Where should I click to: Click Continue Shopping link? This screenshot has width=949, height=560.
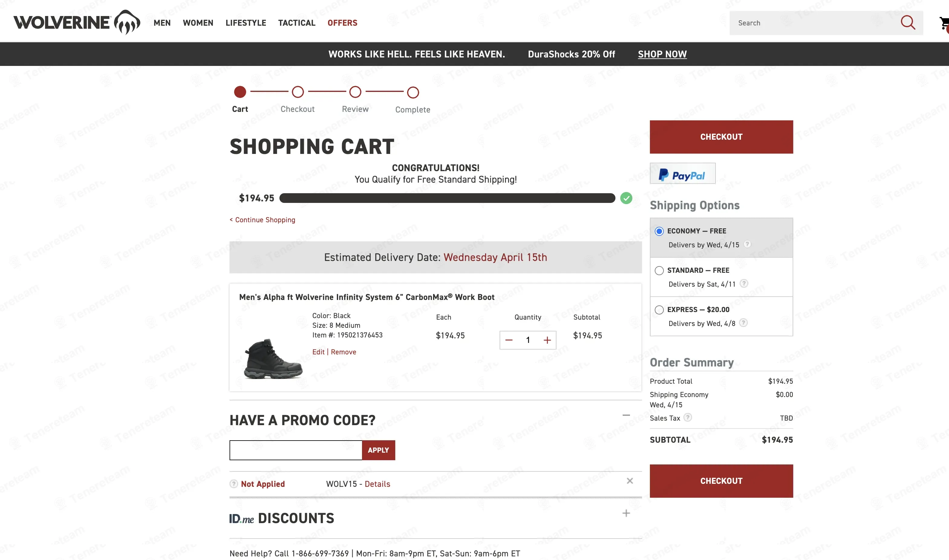(262, 220)
